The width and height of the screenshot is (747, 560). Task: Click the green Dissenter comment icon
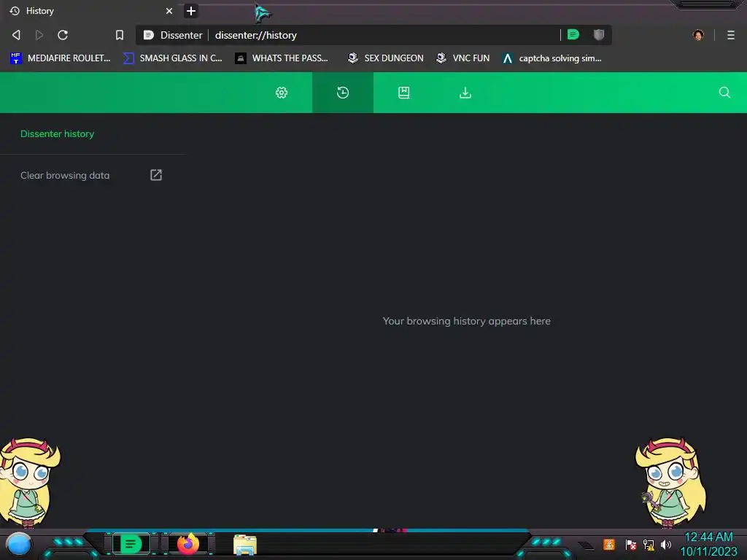point(573,34)
